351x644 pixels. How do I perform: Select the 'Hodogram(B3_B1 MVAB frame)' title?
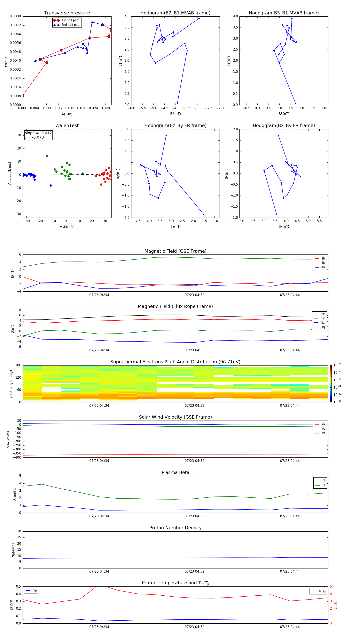click(x=284, y=13)
